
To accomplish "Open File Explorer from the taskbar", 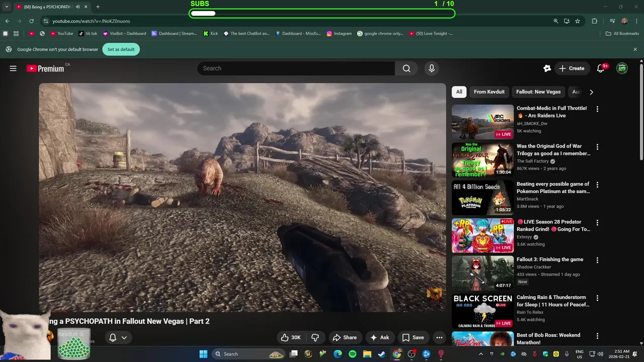I will (367, 354).
